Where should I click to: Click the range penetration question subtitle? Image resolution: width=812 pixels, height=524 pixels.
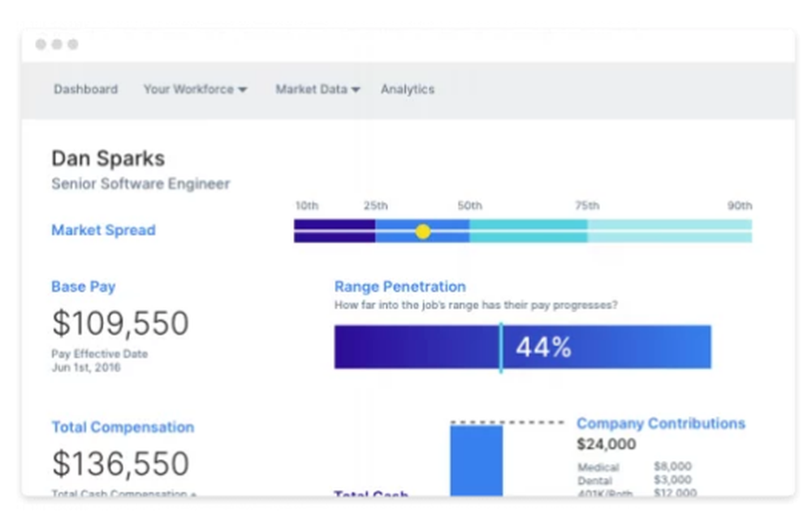point(476,305)
